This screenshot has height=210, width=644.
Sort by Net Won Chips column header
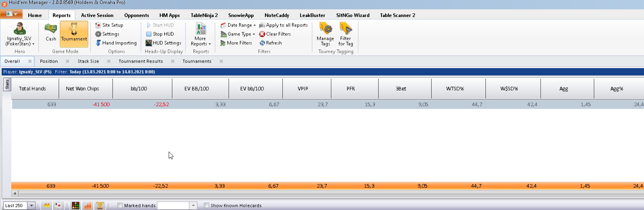(86, 88)
